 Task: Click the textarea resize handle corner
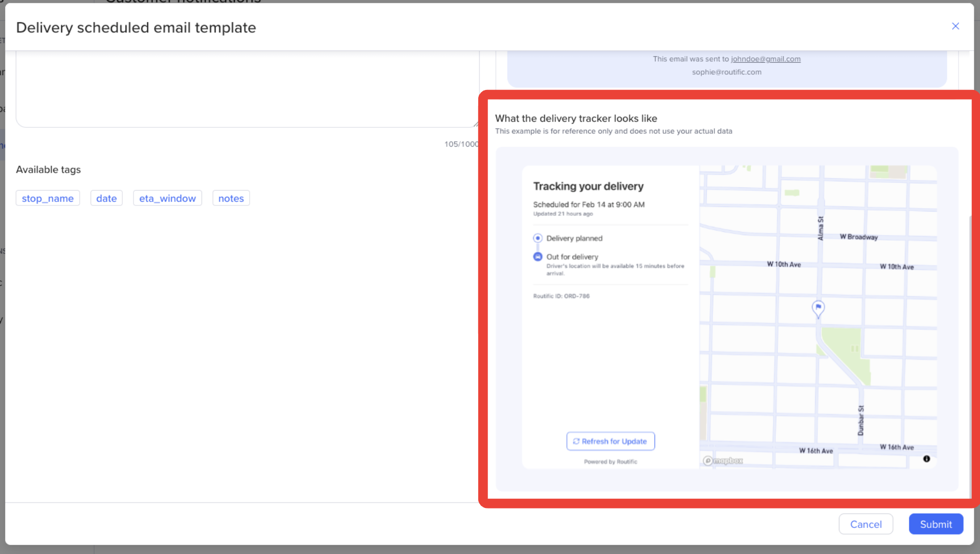click(x=476, y=124)
